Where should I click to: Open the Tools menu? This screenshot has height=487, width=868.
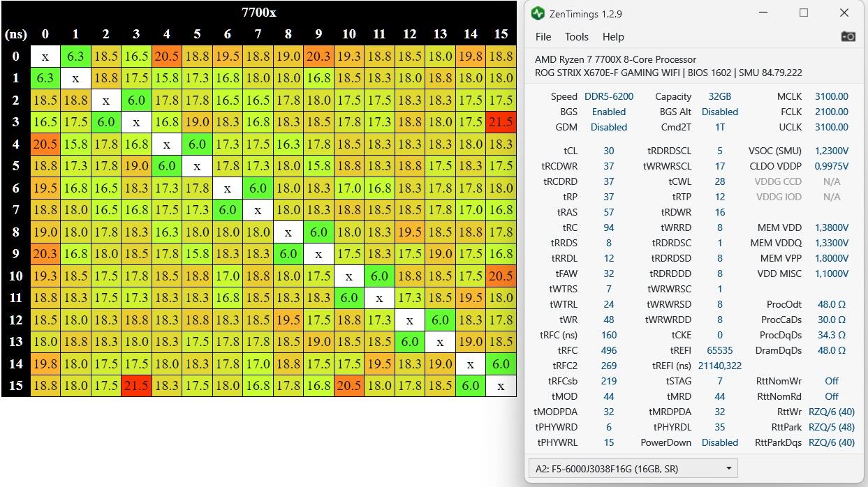[577, 37]
